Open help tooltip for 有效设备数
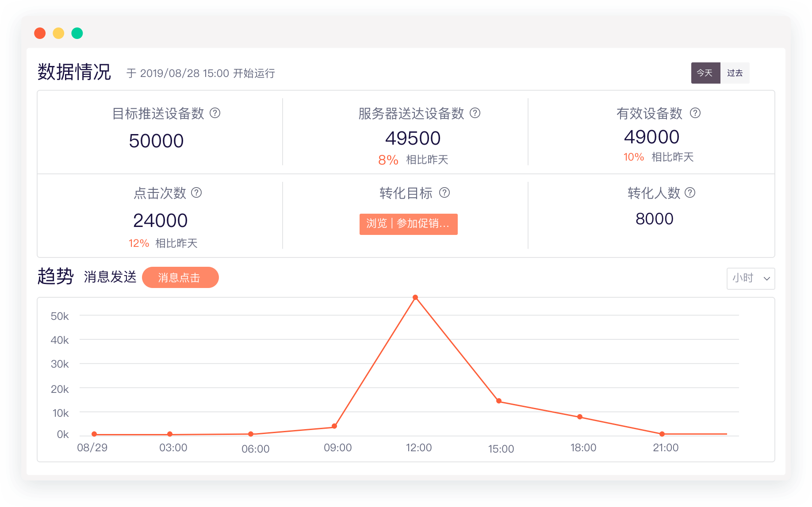Screen dimensions: 812x507 tap(695, 113)
